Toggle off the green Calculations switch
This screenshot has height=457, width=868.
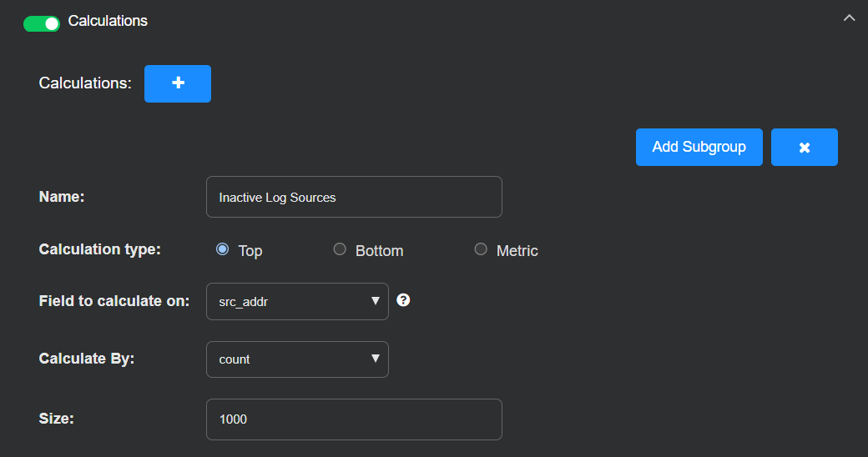(42, 23)
